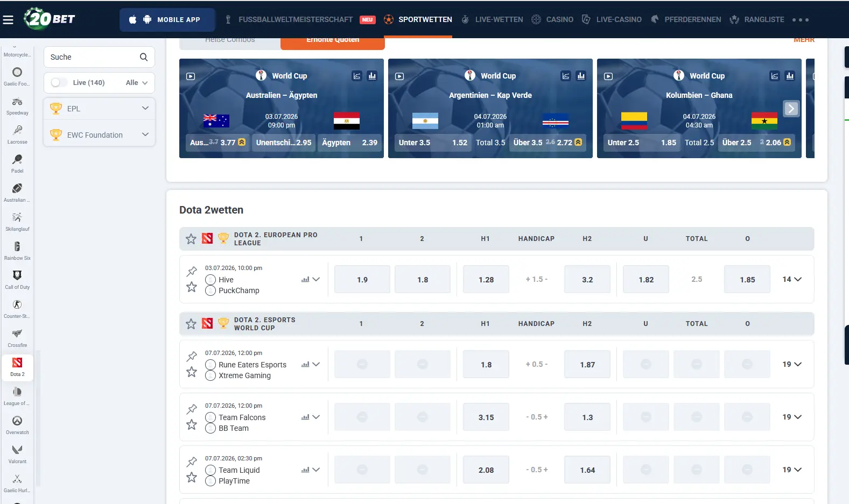849x504 pixels.
Task: Click the search magnifier icon
Action: click(x=144, y=57)
